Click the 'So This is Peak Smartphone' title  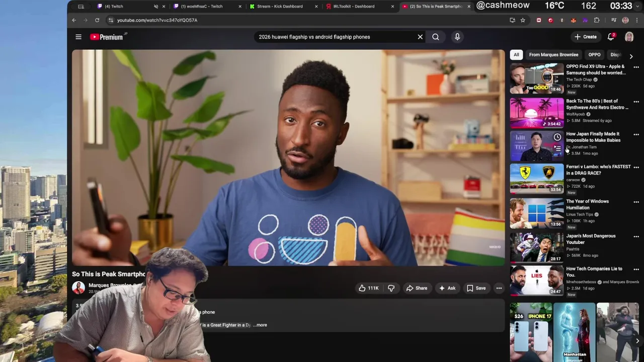[109, 274]
